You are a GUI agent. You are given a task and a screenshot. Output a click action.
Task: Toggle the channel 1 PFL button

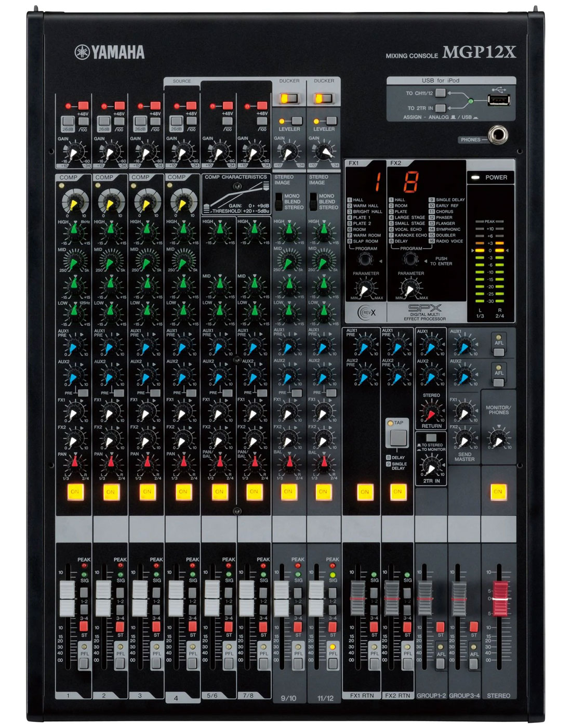pos(84,663)
